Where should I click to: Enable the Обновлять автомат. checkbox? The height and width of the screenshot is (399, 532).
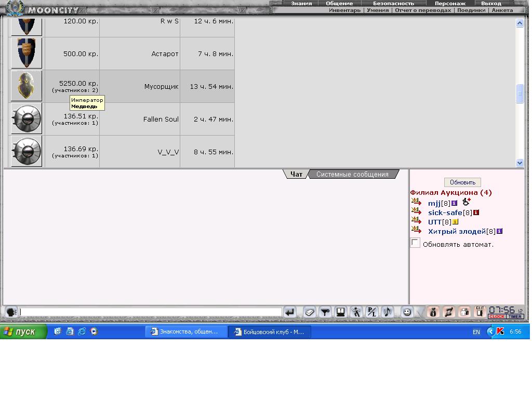(x=415, y=243)
